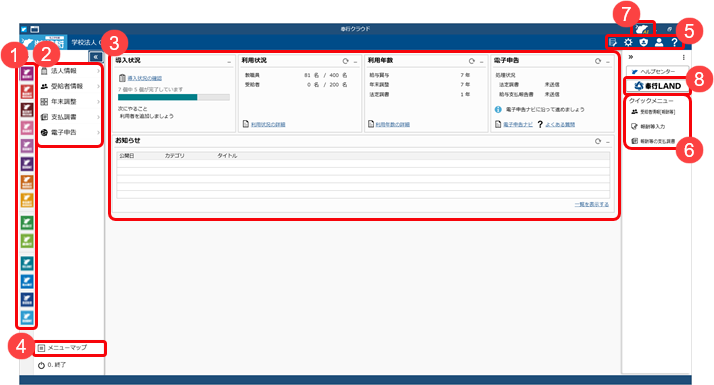Minimize the お知らせ panel
Image resolution: width=714 pixels, height=385 pixels.
(608, 142)
